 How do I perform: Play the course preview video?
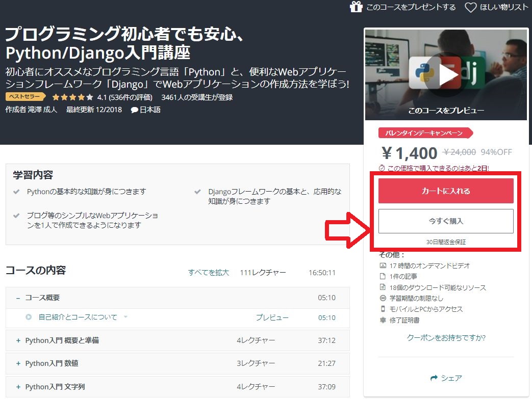[x=446, y=75]
